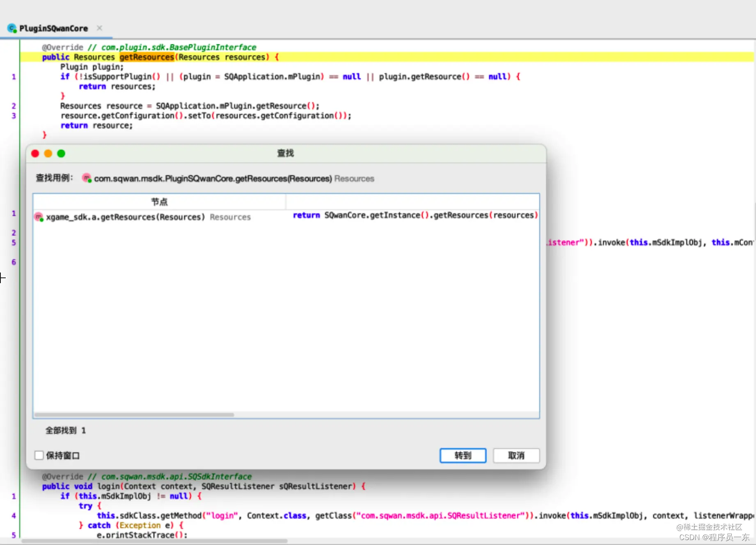Viewport: 756px width, 545px height.
Task: Click the 全部找到 1 status text
Action: coord(66,431)
